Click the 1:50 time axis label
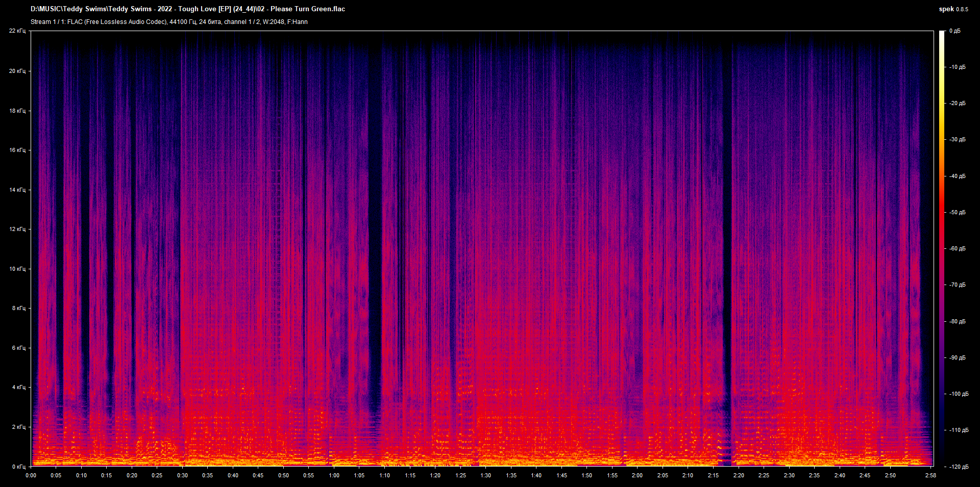Image resolution: width=980 pixels, height=487 pixels. click(587, 475)
